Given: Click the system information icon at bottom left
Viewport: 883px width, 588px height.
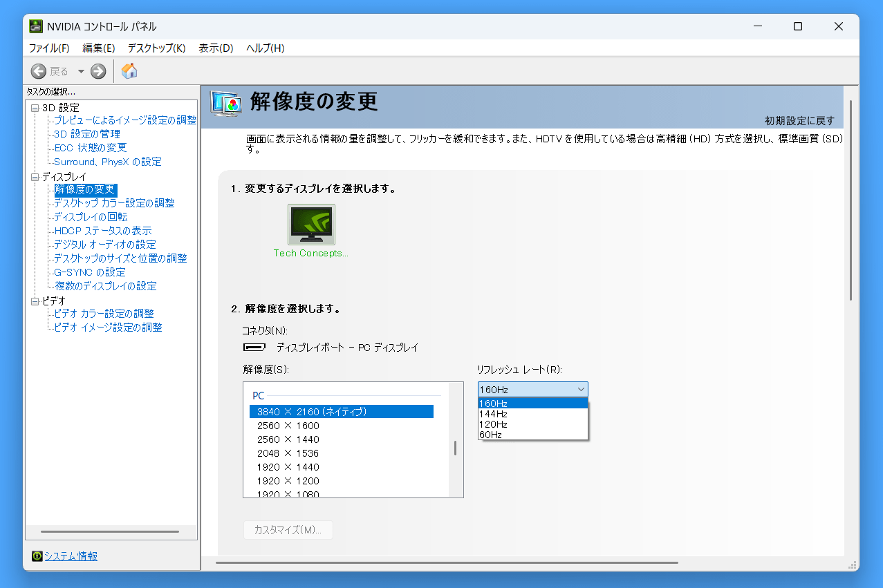Looking at the screenshot, I should pyautogui.click(x=37, y=556).
